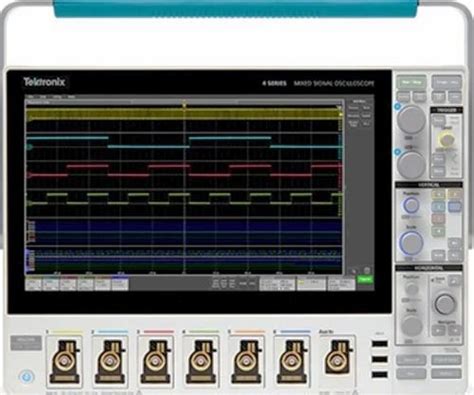Tap the blue power button
Viewport: 474px width, 395px height.
(x=26, y=377)
